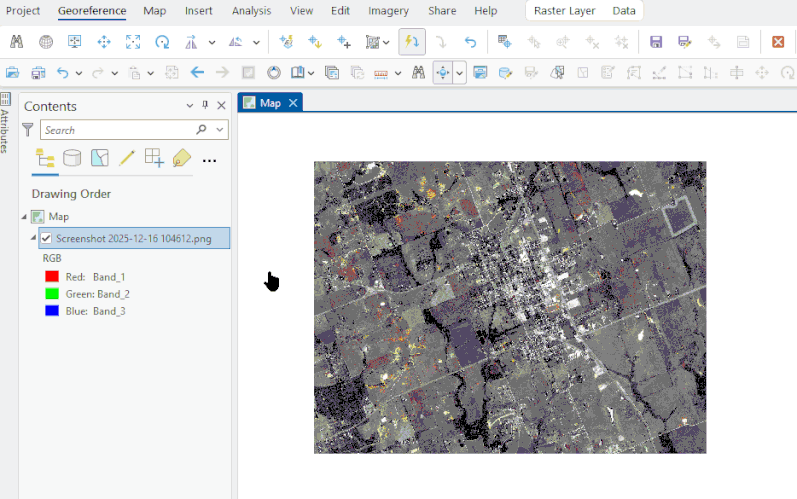Click the binoculars Locate icon
The height and width of the screenshot is (499, 797).
16,42
